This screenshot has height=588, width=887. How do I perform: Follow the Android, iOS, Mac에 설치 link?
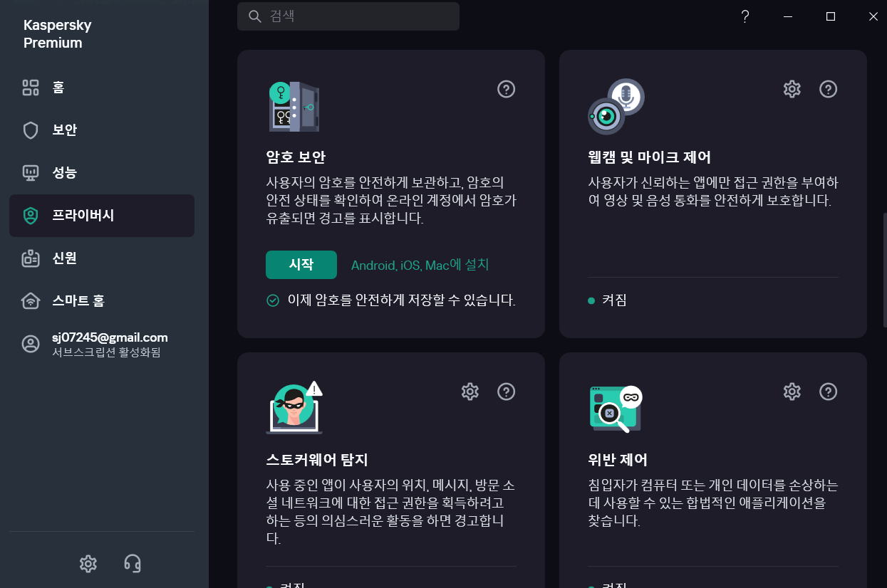[x=420, y=265]
